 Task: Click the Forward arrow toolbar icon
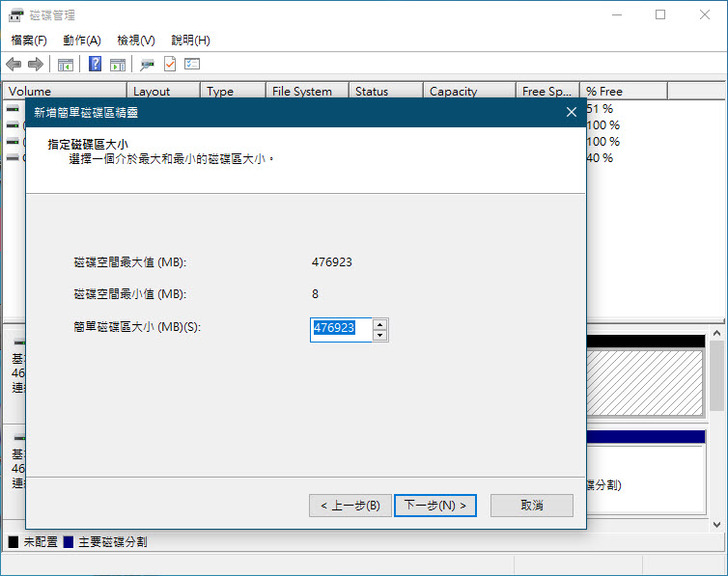click(36, 64)
